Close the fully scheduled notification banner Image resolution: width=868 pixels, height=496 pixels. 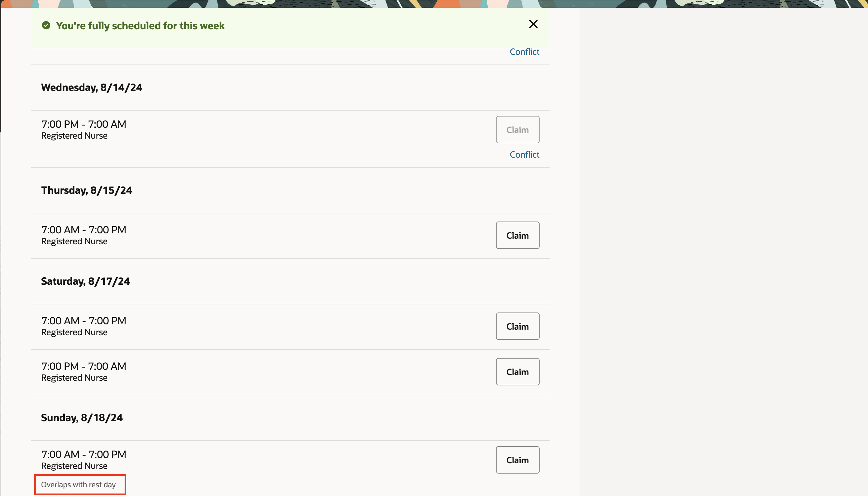pyautogui.click(x=533, y=24)
